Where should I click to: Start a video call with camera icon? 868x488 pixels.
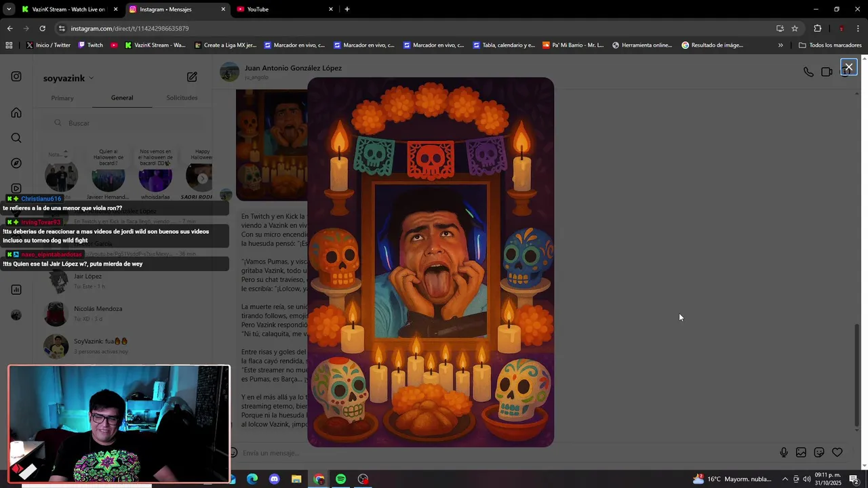click(x=827, y=72)
